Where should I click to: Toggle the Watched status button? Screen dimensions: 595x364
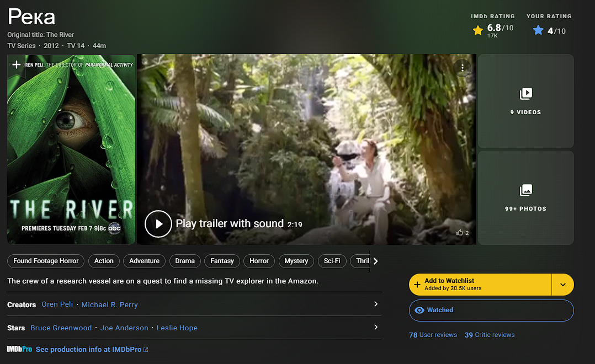(491, 311)
